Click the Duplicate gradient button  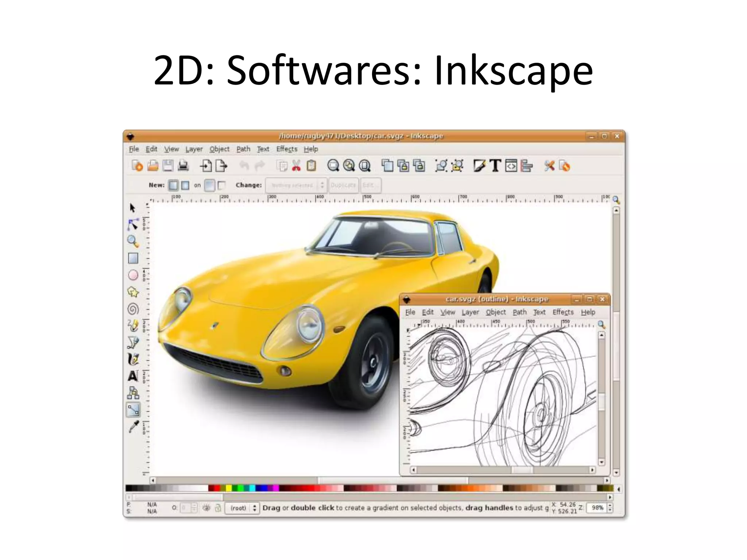point(343,185)
